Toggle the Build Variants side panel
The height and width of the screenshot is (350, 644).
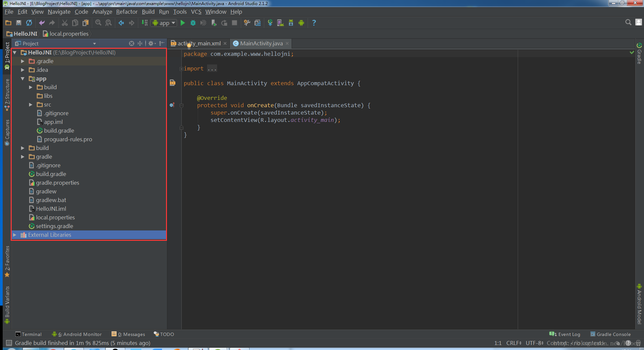point(7,305)
